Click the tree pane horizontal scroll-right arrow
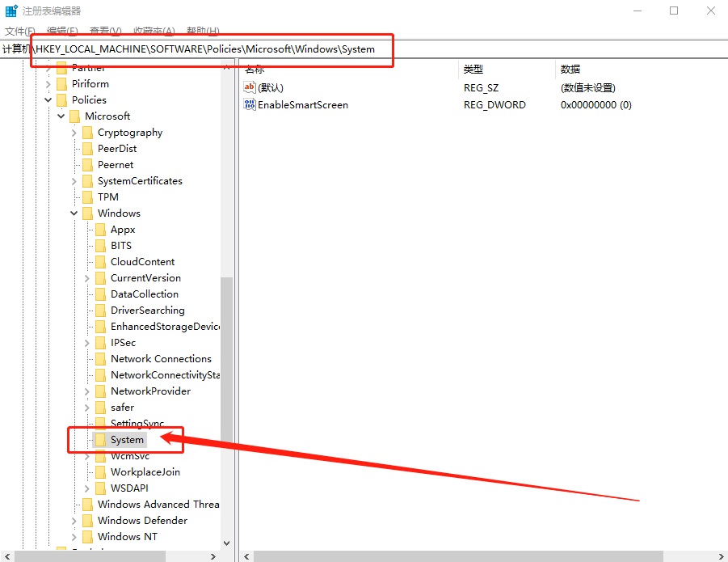This screenshot has width=728, height=562. 213,556
